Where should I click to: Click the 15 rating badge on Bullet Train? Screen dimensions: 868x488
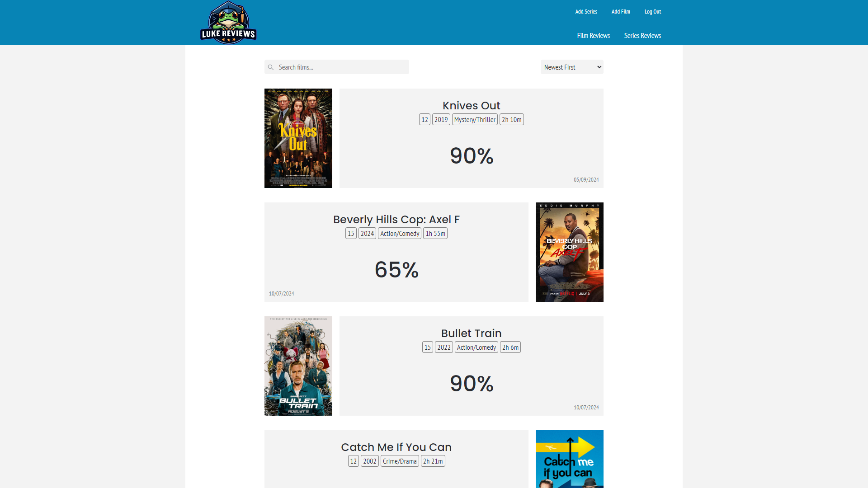coord(427,347)
